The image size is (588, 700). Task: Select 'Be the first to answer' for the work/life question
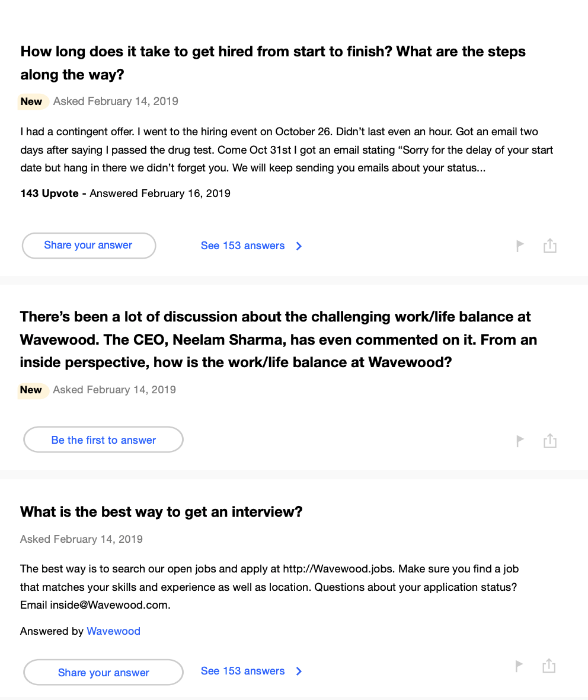point(103,440)
